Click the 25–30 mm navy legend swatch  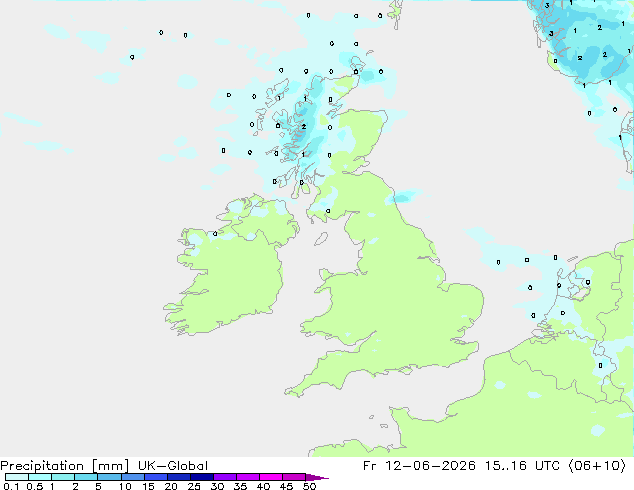coord(201,477)
